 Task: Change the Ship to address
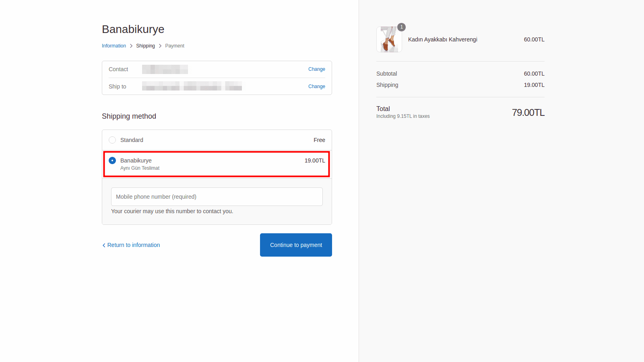316,86
